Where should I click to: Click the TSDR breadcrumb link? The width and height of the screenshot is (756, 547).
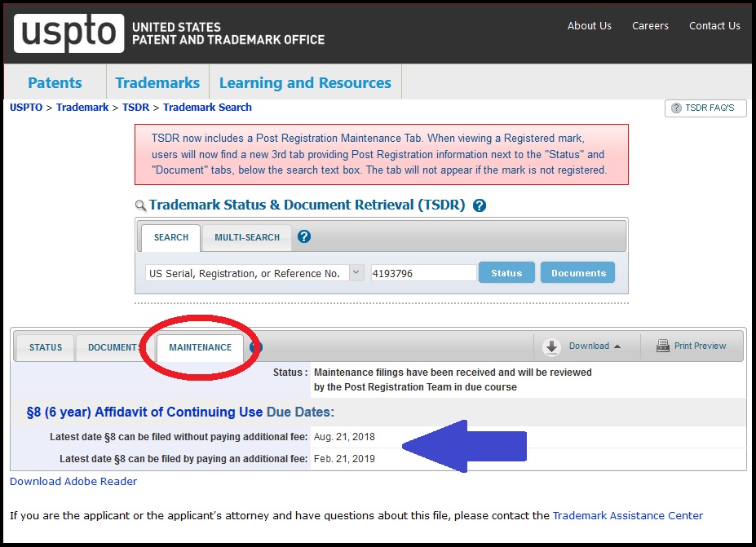pyautogui.click(x=135, y=108)
